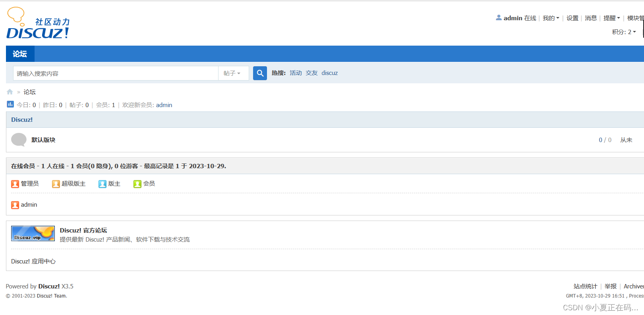644x315 pixels.
Task: Click the 0 / 0 post count
Action: [605, 140]
